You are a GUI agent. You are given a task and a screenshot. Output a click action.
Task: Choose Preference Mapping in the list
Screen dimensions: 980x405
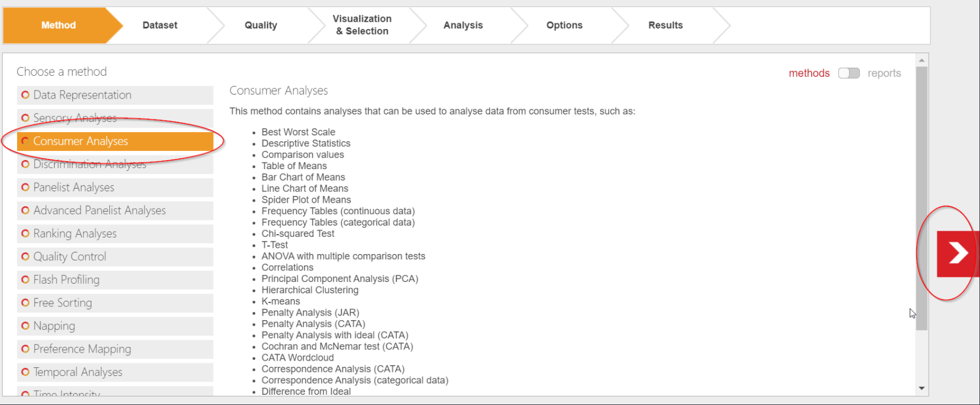pyautogui.click(x=82, y=349)
